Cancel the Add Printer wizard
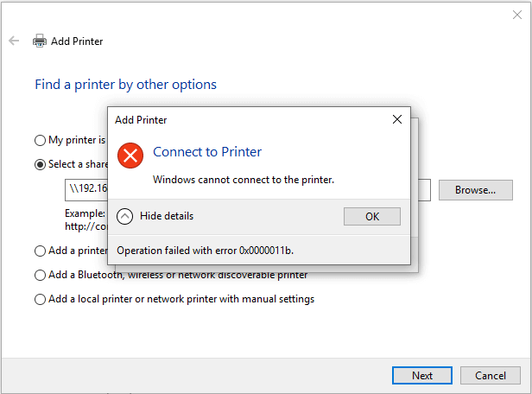Viewport: 532px width, 394px height. pyautogui.click(x=490, y=376)
